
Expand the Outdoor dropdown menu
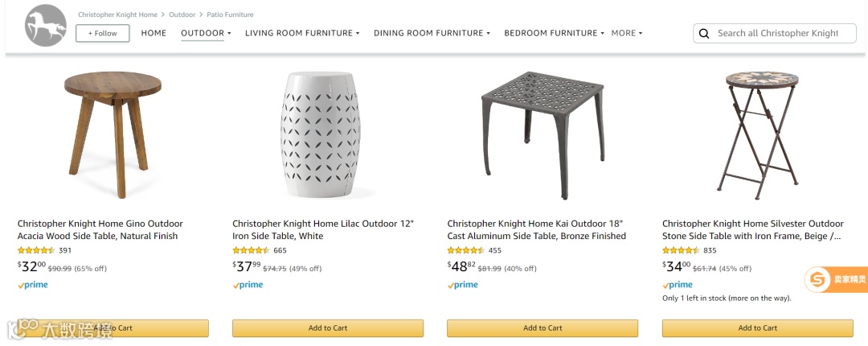(x=206, y=33)
